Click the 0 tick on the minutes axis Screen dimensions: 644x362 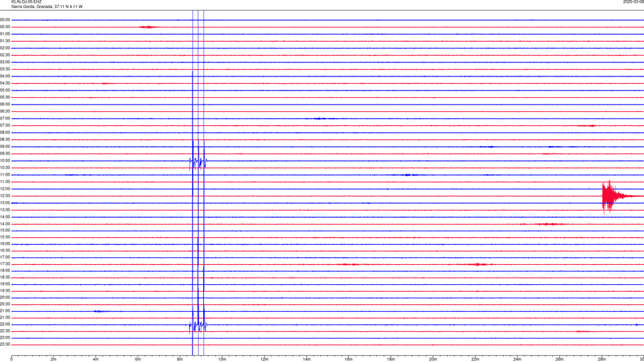point(11,359)
